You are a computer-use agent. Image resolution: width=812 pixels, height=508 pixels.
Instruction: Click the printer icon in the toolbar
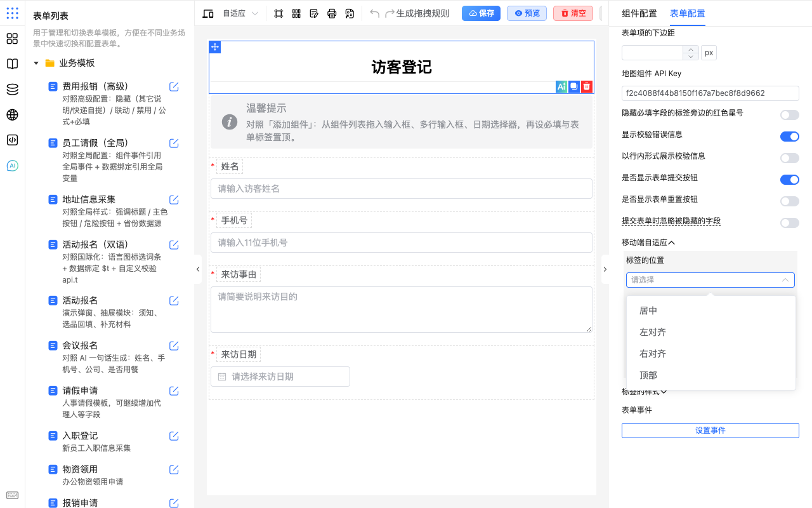tap(332, 13)
